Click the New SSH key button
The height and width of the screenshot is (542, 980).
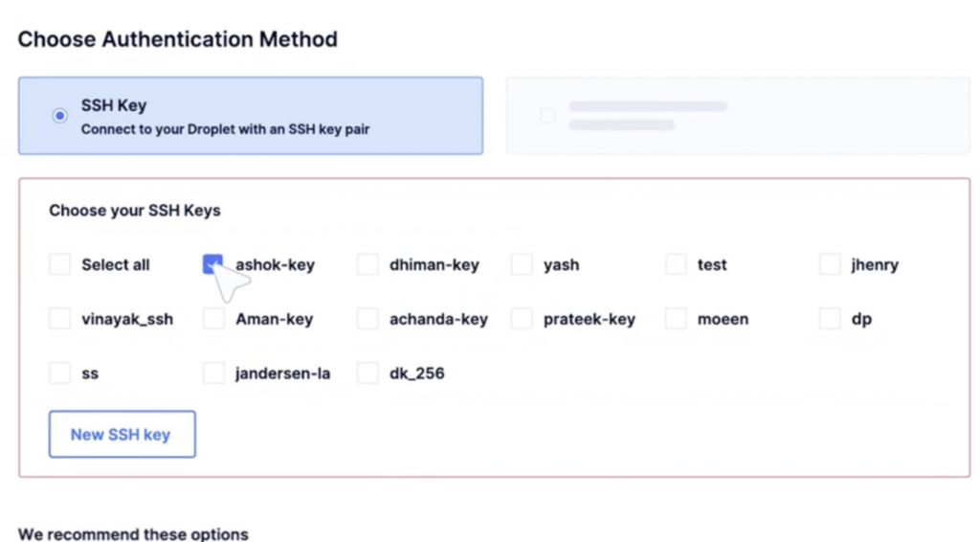[122, 435]
